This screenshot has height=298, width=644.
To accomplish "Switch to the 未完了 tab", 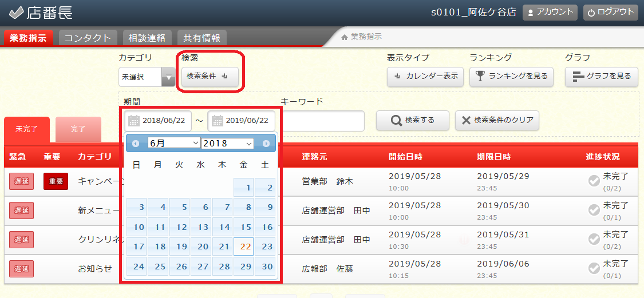I will point(27,129).
